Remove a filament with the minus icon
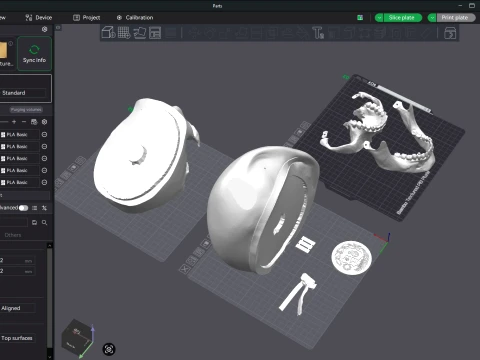Image resolution: width=480 pixels, height=360 pixels. coord(24,122)
